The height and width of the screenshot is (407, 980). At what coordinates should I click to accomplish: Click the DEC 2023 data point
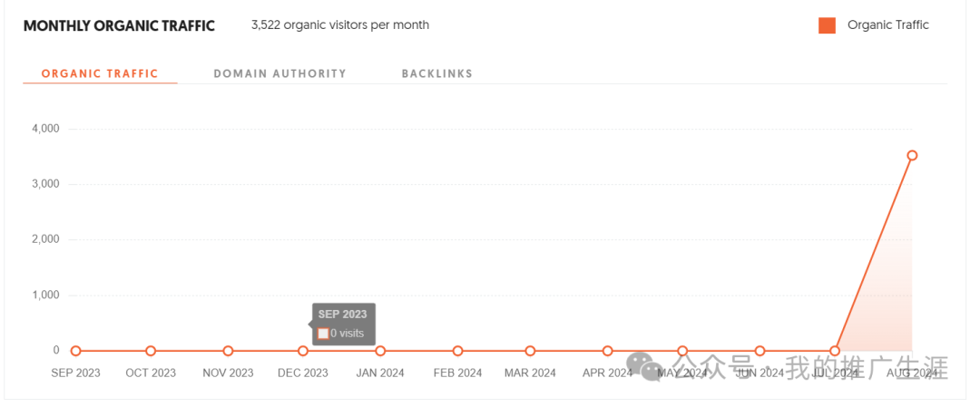pos(303,351)
